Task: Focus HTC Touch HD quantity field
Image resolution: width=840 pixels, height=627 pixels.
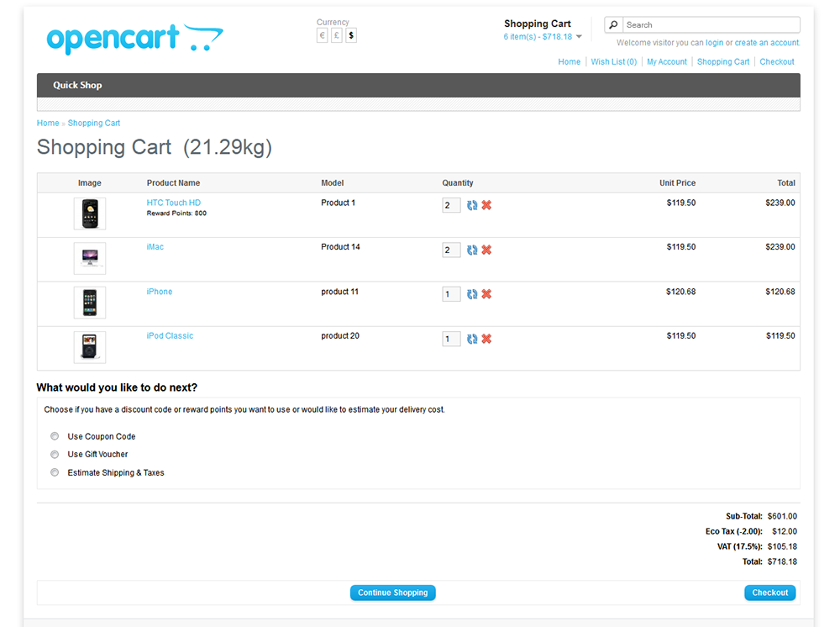Action: [451, 205]
